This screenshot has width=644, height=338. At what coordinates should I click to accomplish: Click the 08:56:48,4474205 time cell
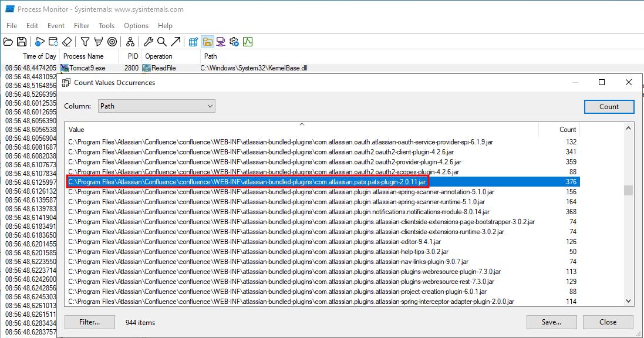click(31, 68)
